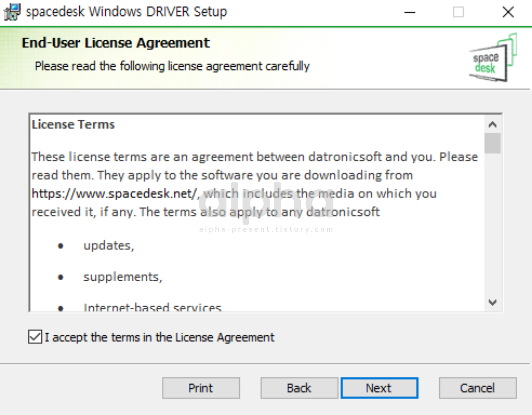Close the setup window with X
532x415 pixels.
pyautogui.click(x=508, y=12)
